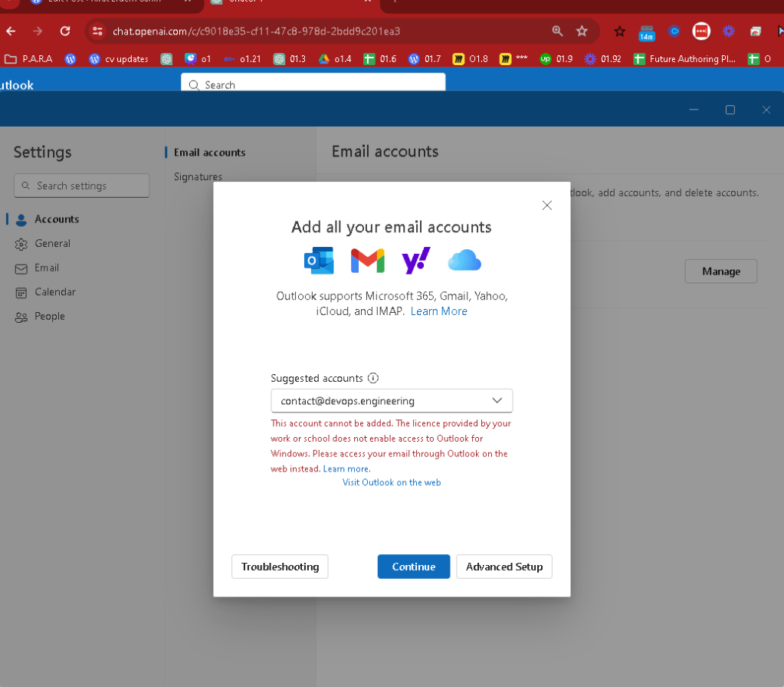Open the P.A.R.A bookmarks folder
This screenshot has height=687, width=784.
[x=28, y=59]
